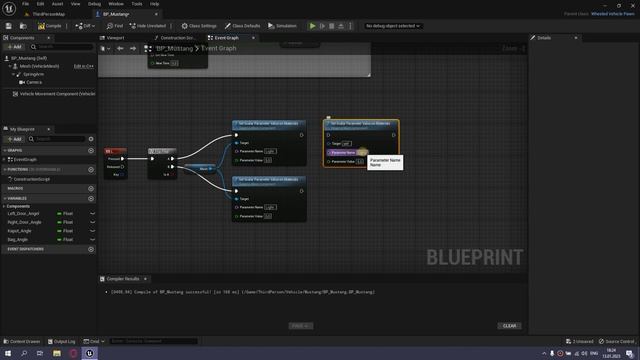Collapse the GRAPHS section

(x=5, y=151)
